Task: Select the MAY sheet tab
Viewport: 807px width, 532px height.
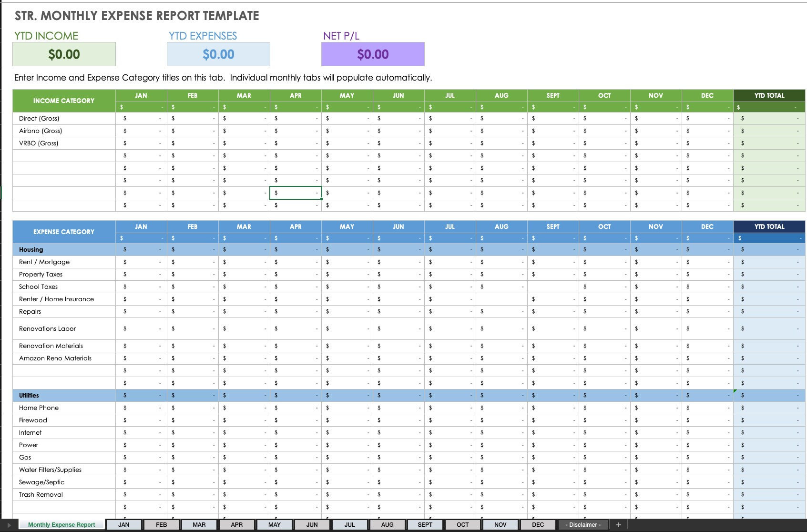Action: 274,524
